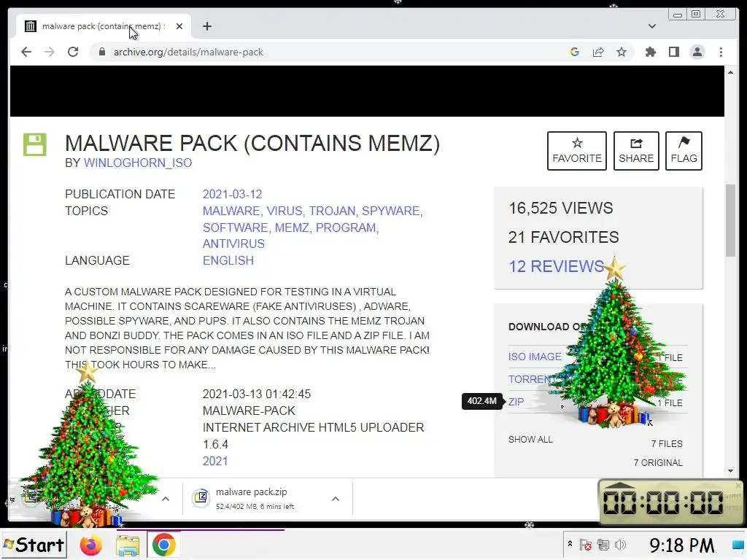747x560 pixels.
Task: Expand options for malware pack.zip download
Action: pos(336,499)
